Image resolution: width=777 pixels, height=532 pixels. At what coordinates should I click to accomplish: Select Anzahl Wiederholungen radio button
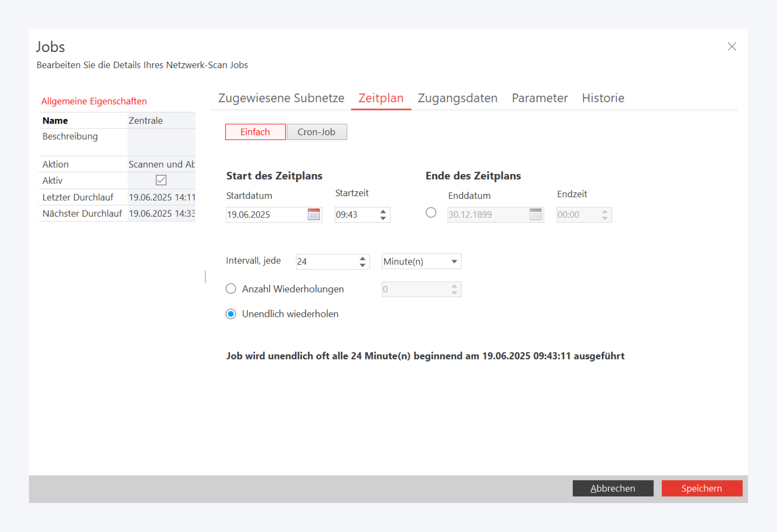pyautogui.click(x=231, y=289)
